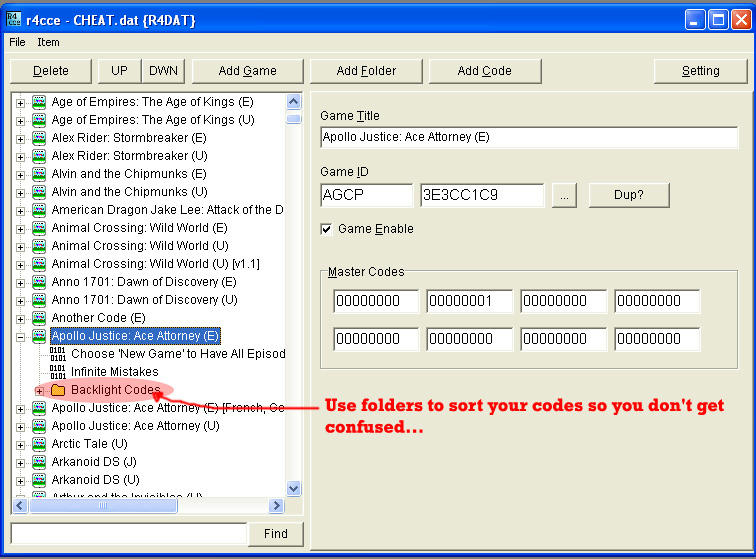Expand the Another Code (E) node
The width and height of the screenshot is (756, 559).
click(x=20, y=319)
